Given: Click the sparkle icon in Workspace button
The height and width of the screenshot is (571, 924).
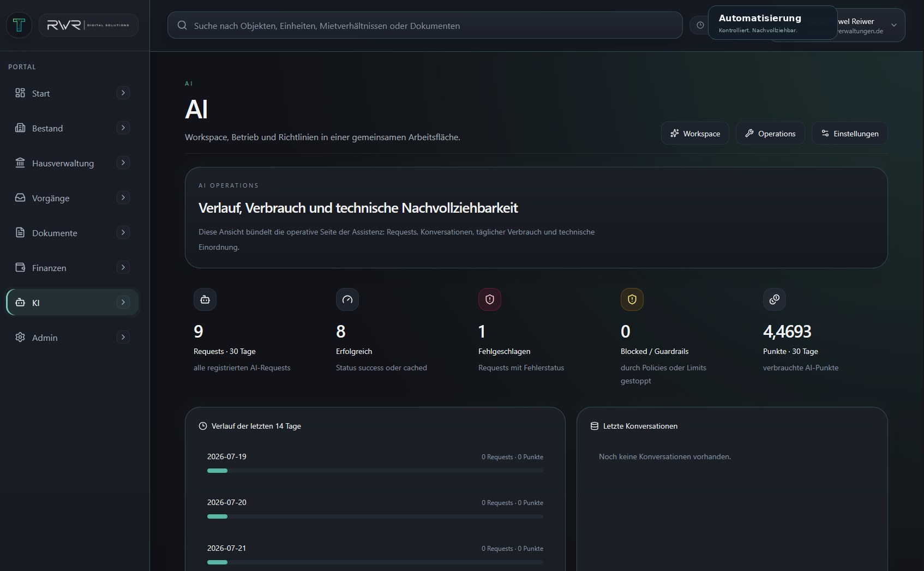Looking at the screenshot, I should [x=675, y=133].
